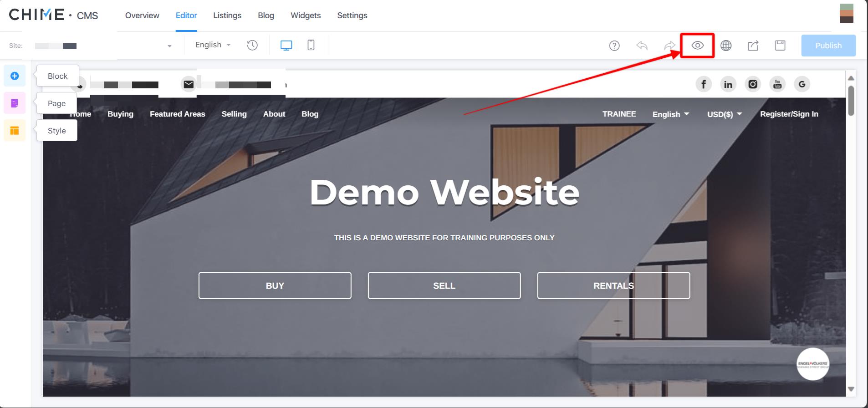868x408 pixels.
Task: Open the Listings tab
Action: pyautogui.click(x=227, y=15)
